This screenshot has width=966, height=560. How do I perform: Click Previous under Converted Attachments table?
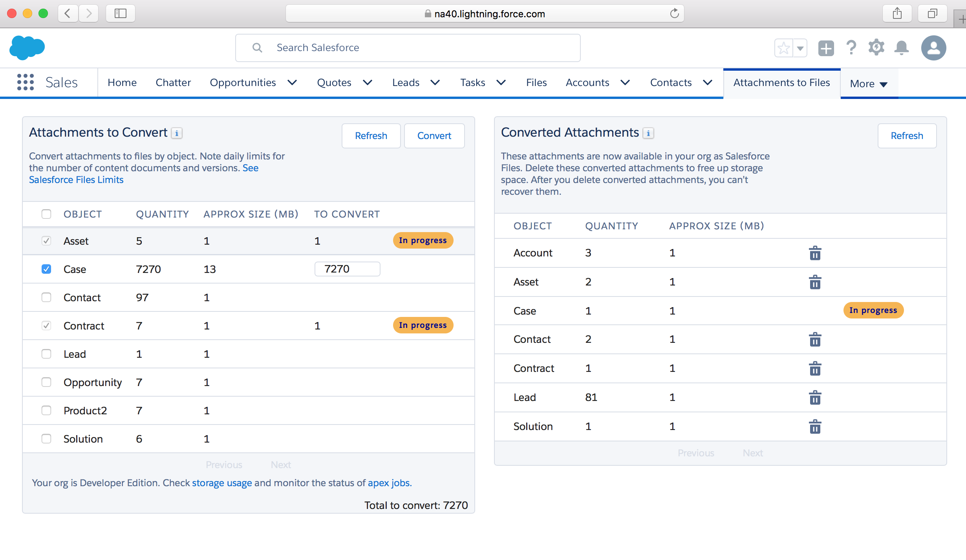696,453
